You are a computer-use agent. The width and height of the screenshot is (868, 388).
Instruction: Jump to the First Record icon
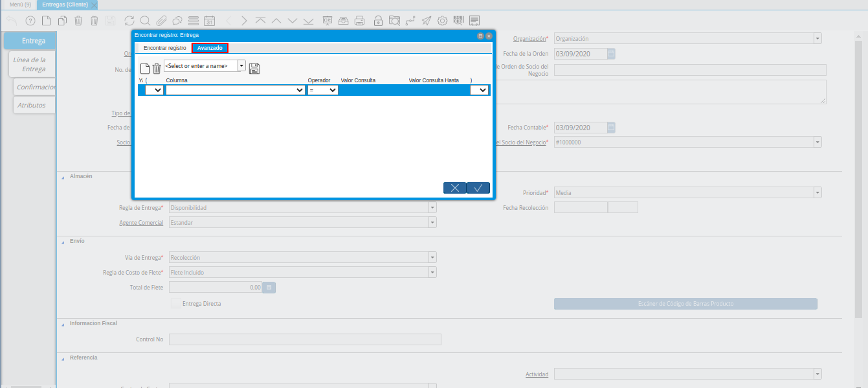260,21
